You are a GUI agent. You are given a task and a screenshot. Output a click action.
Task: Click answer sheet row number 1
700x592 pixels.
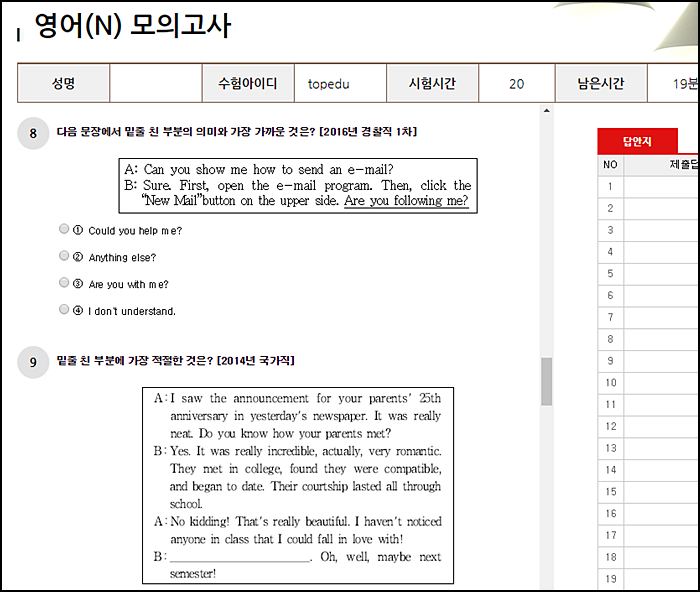(610, 187)
